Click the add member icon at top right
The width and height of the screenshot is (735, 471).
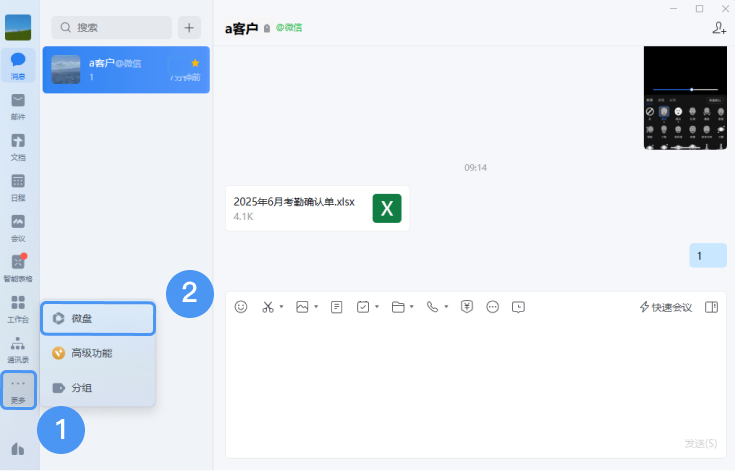(x=719, y=28)
